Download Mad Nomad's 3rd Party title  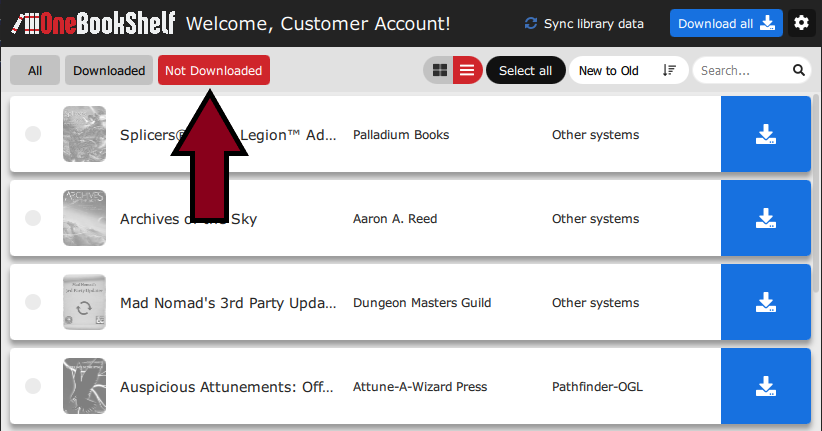click(765, 303)
